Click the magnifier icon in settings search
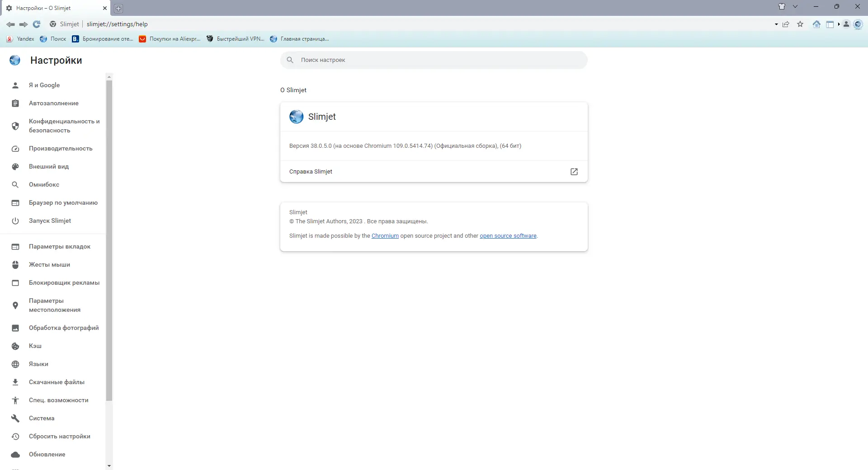Viewport: 868px width, 470px height. coord(290,60)
